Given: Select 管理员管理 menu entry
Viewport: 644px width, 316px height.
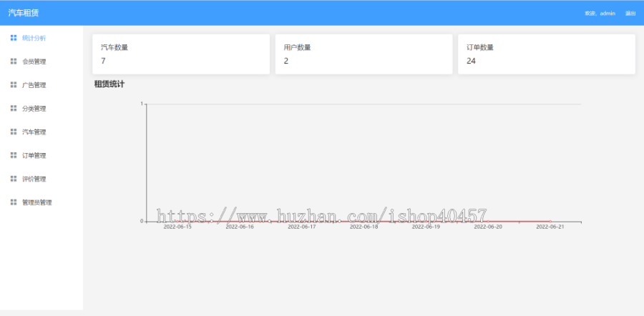Looking at the screenshot, I should coord(41,202).
